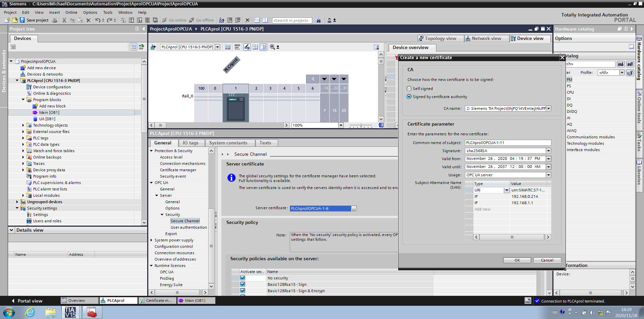The height and width of the screenshot is (319, 644).
Task: Click the Paste icon in toolbar
Action: click(x=80, y=20)
